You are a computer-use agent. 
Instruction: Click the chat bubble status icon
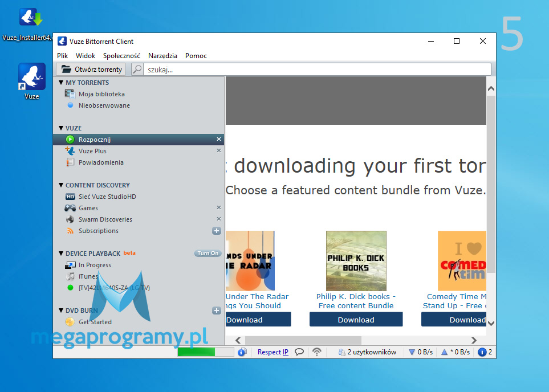pos(299,352)
